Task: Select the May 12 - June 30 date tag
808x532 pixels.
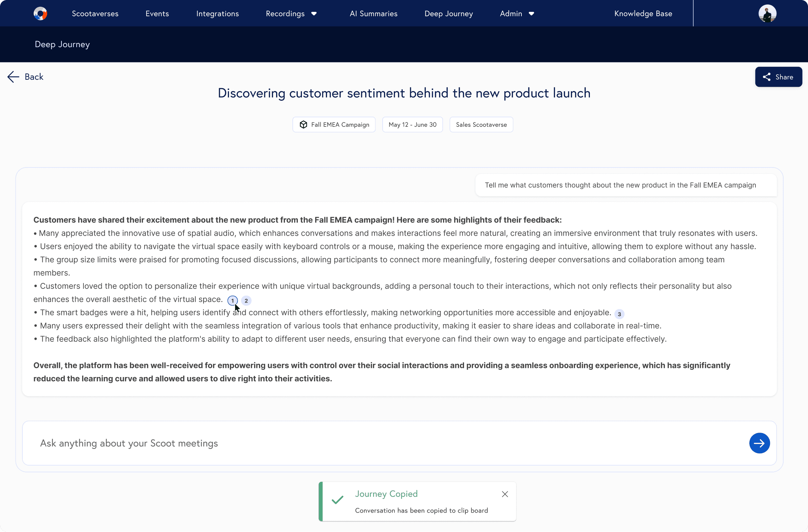Action: coord(412,124)
